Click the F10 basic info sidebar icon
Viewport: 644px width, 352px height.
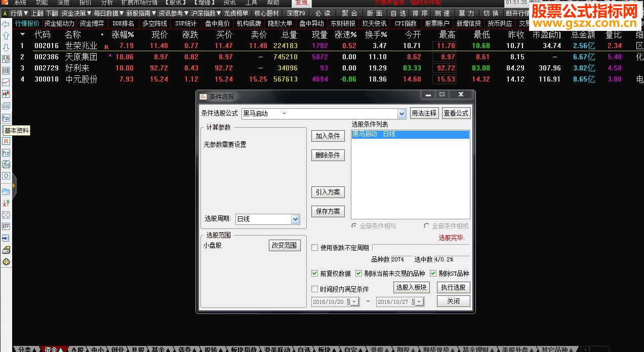pos(6,118)
